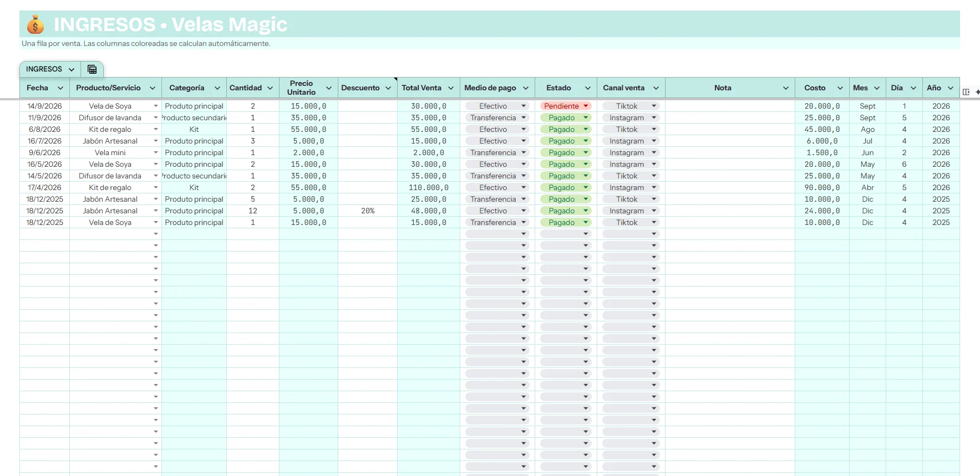Screen dimensions: 980x476
Task: Open the Estado column filter arrow
Action: point(588,88)
